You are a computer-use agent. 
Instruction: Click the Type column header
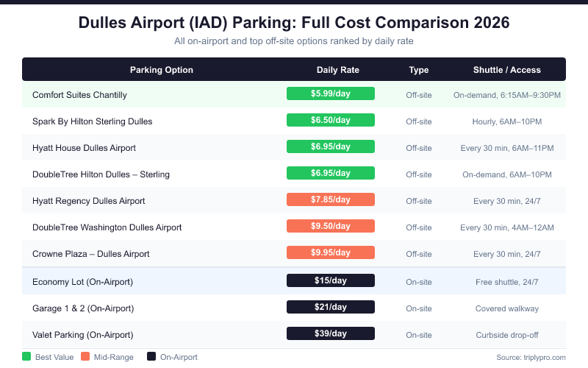(x=419, y=70)
